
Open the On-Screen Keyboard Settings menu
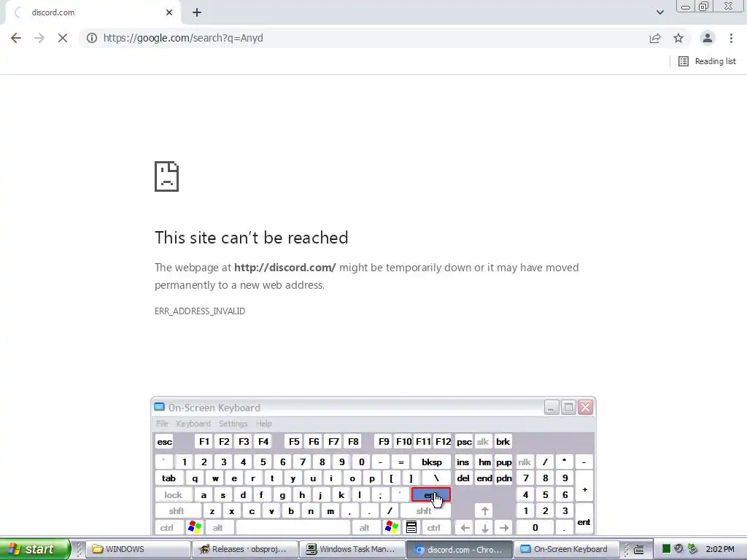click(233, 424)
